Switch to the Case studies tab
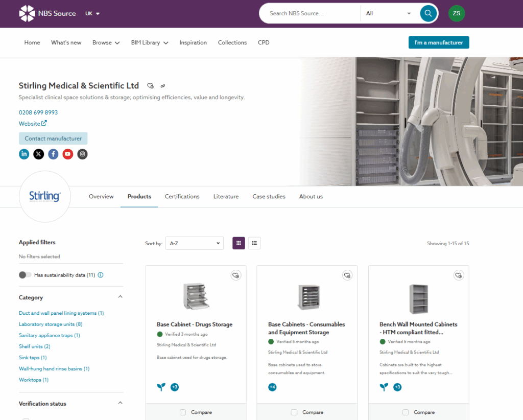Image resolution: width=523 pixels, height=420 pixels. (269, 197)
